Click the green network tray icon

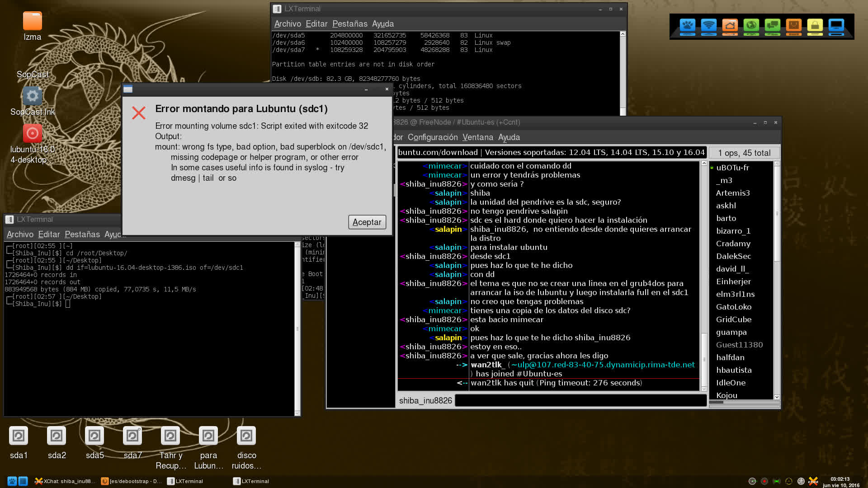(x=777, y=481)
